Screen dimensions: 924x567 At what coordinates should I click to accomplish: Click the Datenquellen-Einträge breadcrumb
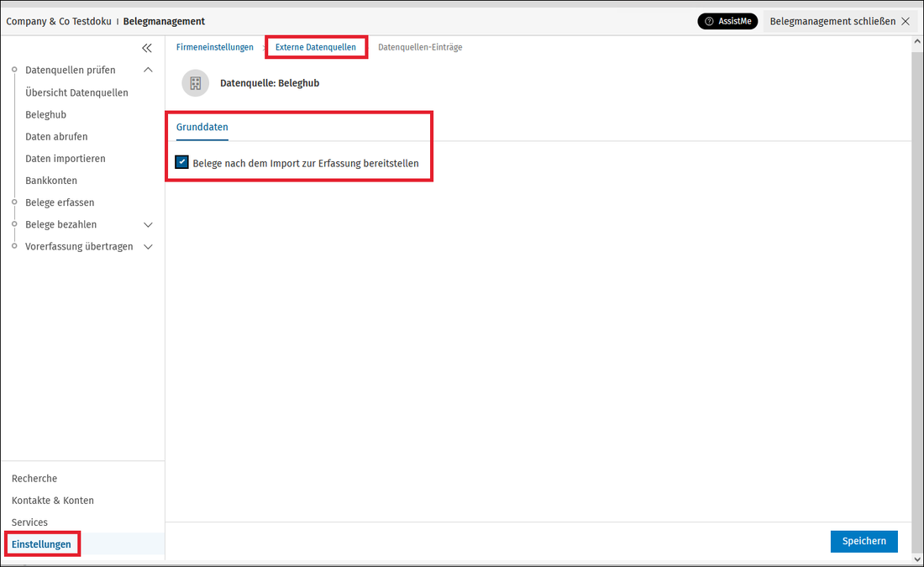coord(420,47)
